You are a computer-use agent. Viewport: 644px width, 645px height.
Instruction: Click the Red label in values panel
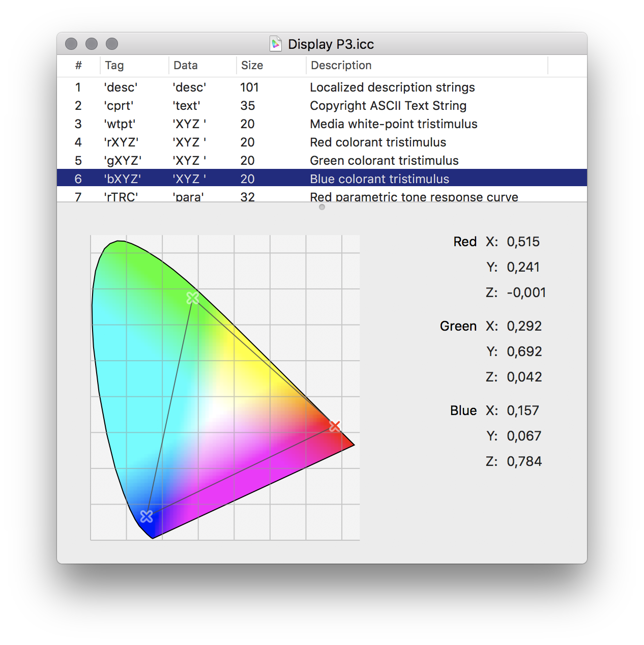(x=465, y=242)
